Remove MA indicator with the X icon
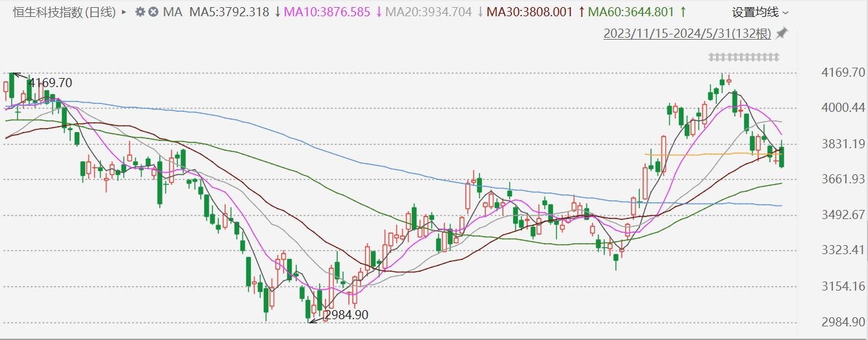Screen dimensions: 868x340 click(x=153, y=12)
